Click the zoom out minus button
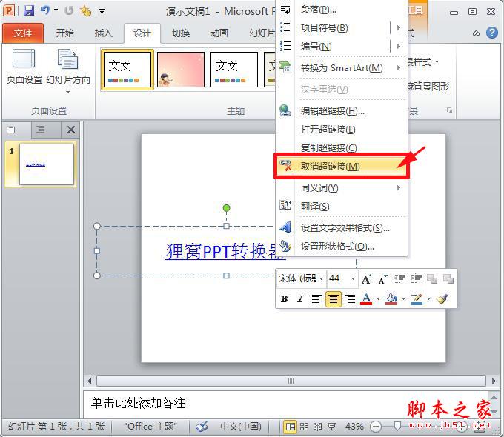This screenshot has width=504, height=437. [376, 427]
